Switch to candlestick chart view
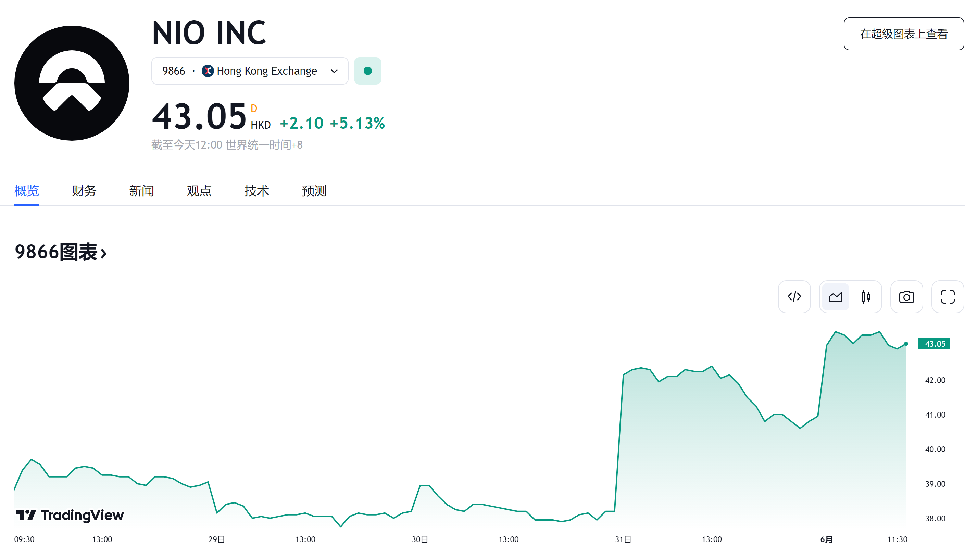The image size is (965, 560). 865,297
